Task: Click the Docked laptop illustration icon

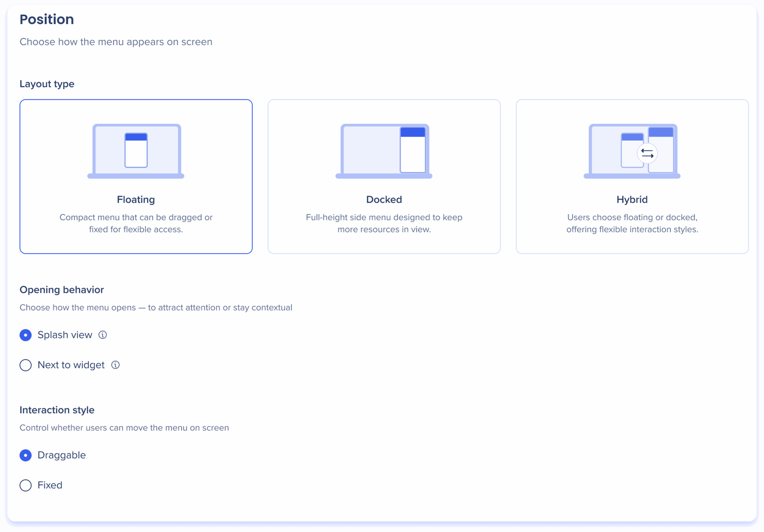Action: 384,151
